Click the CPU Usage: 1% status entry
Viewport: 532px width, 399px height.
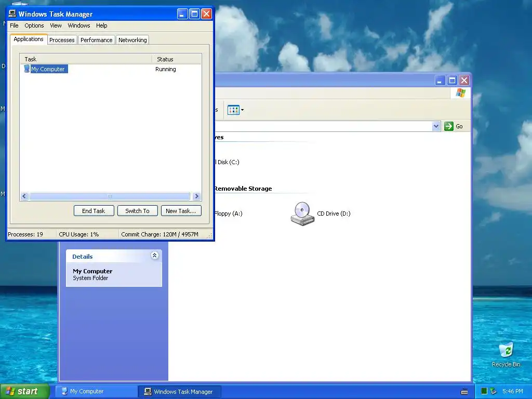coord(79,234)
